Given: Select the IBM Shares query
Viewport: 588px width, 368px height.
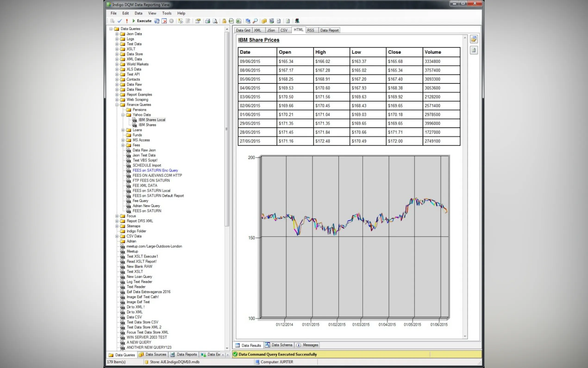Looking at the screenshot, I should pos(147,125).
